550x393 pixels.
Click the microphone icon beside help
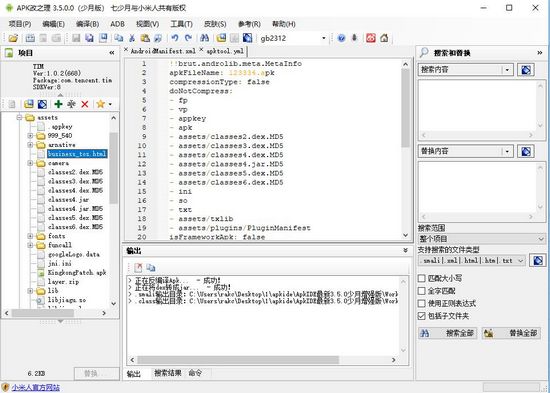354,38
